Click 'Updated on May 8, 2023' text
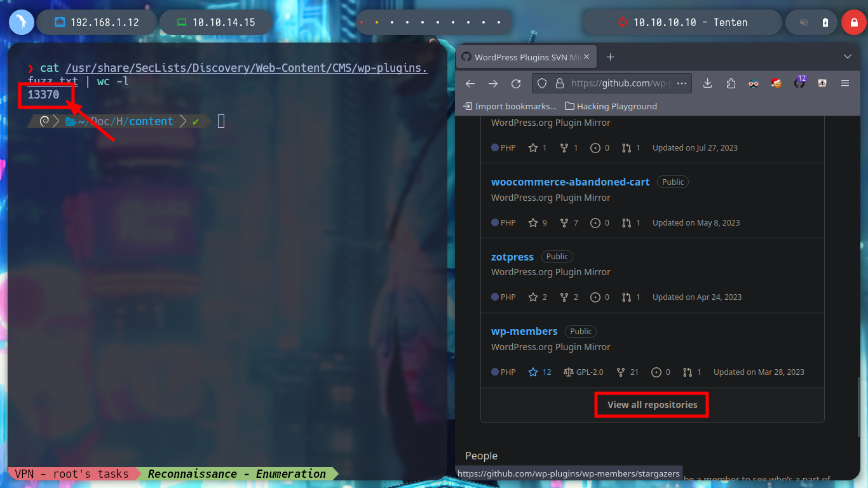The width and height of the screenshot is (868, 488). point(696,223)
